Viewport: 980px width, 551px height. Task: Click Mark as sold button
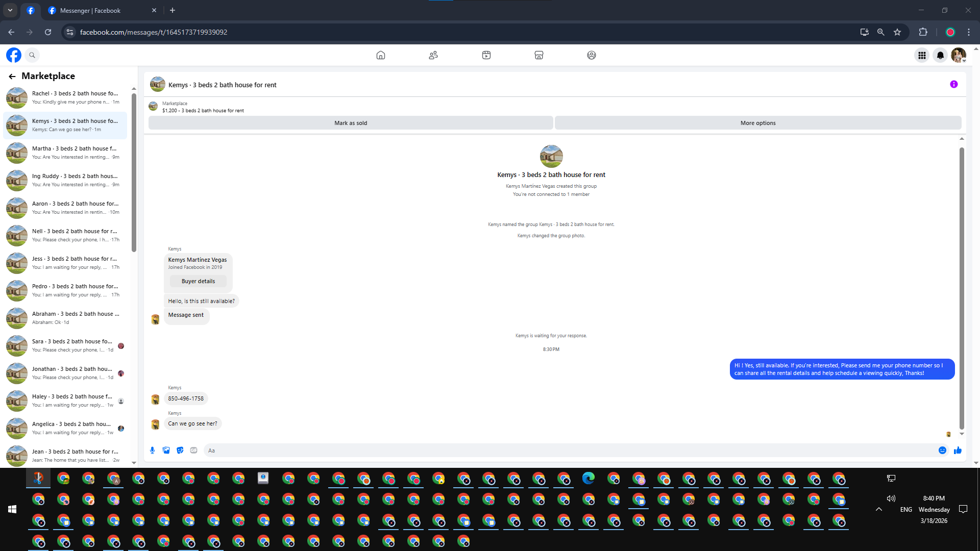pyautogui.click(x=351, y=123)
